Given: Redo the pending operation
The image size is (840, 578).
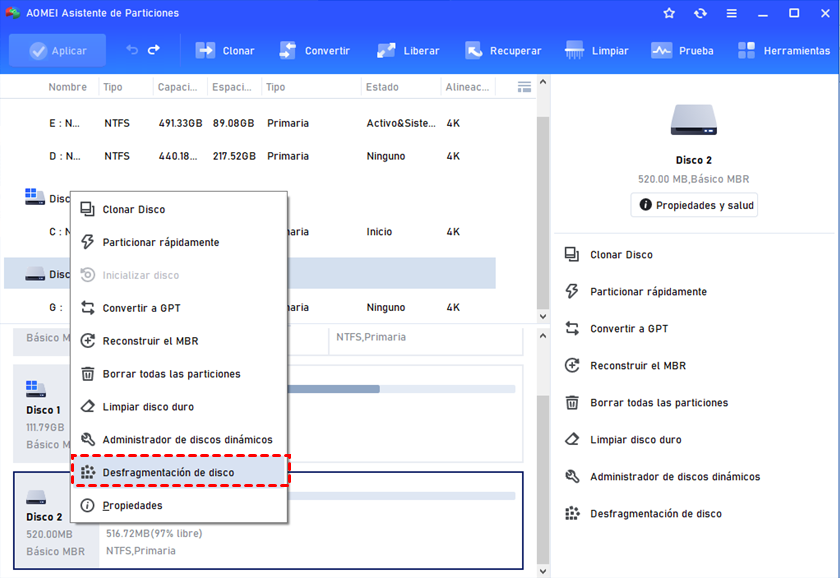Looking at the screenshot, I should [x=154, y=50].
